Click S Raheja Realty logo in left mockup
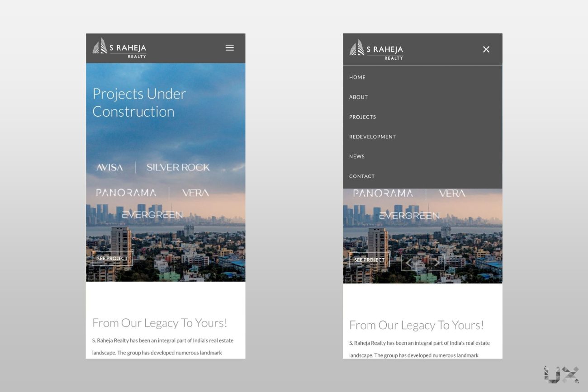This screenshot has width=588, height=392. [x=119, y=48]
